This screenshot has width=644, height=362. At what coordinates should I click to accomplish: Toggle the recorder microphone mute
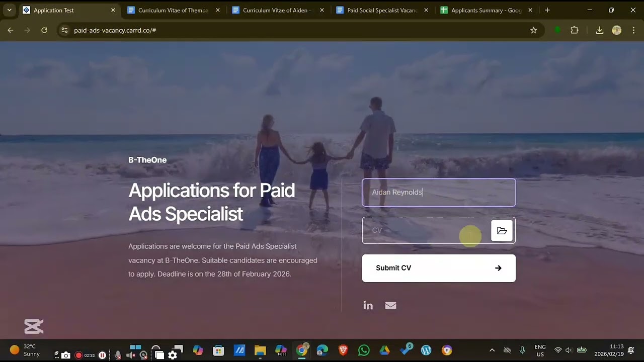tap(118, 355)
